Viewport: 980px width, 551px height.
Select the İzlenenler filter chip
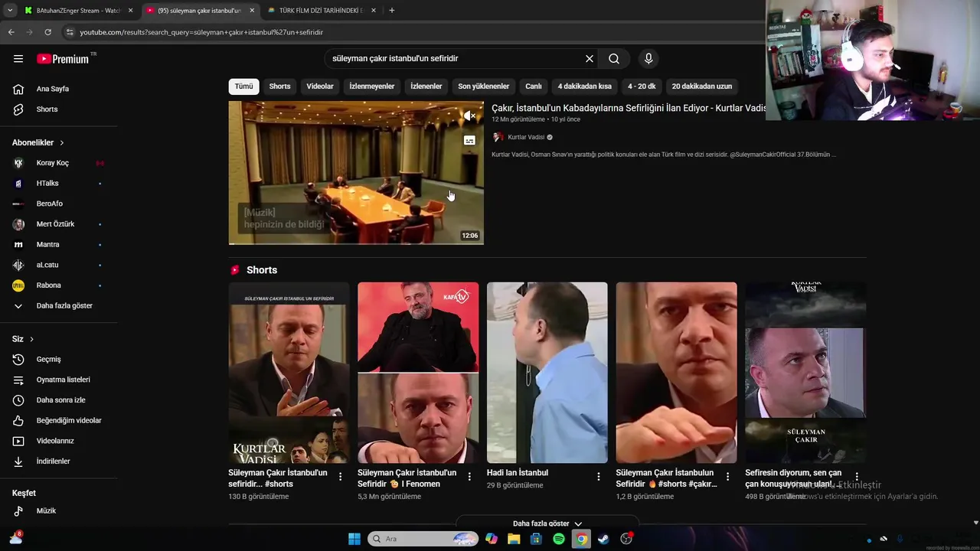426,86
